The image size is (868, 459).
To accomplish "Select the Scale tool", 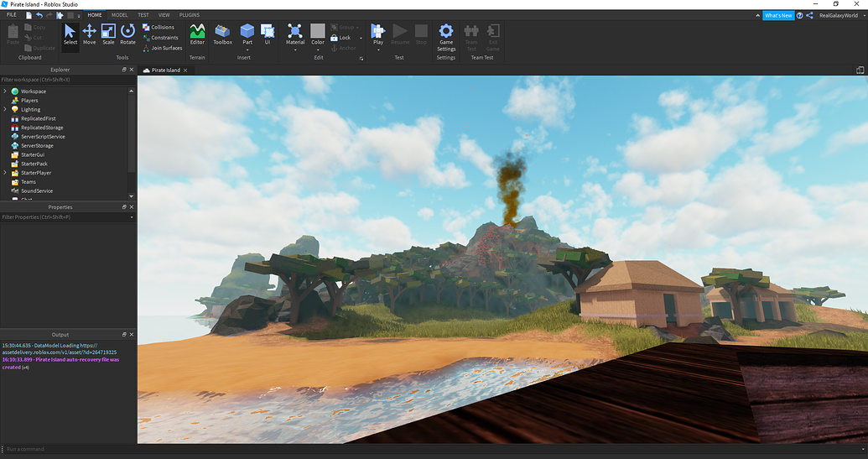I will click(108, 34).
